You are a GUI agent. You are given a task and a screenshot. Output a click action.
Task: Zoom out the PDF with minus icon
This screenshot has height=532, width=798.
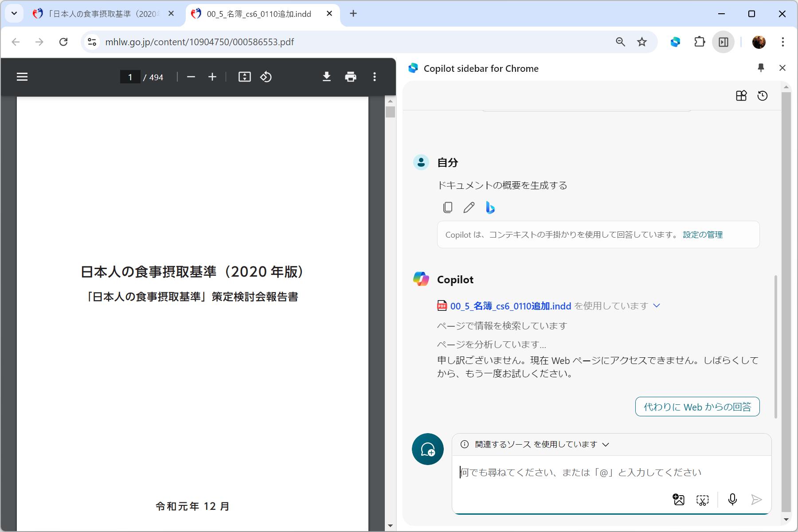tap(191, 77)
